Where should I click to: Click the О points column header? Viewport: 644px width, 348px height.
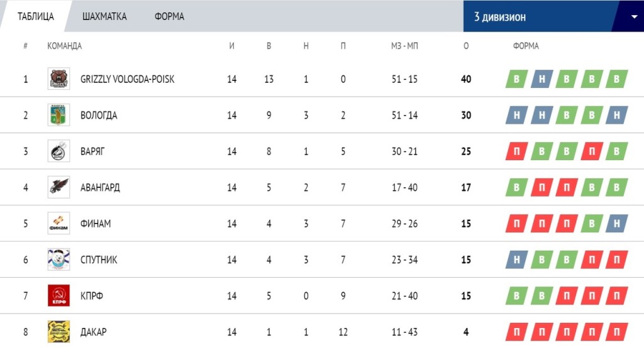[466, 46]
